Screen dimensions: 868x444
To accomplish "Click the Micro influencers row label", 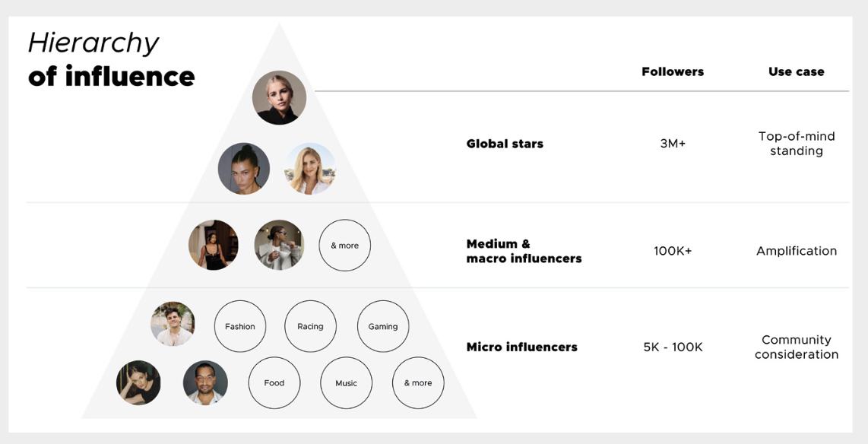I will (x=522, y=347).
